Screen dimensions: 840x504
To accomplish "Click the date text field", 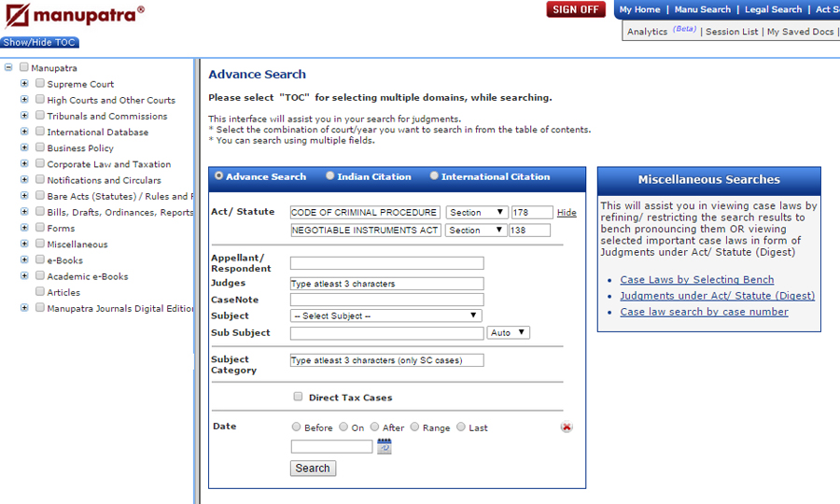I will 331,446.
